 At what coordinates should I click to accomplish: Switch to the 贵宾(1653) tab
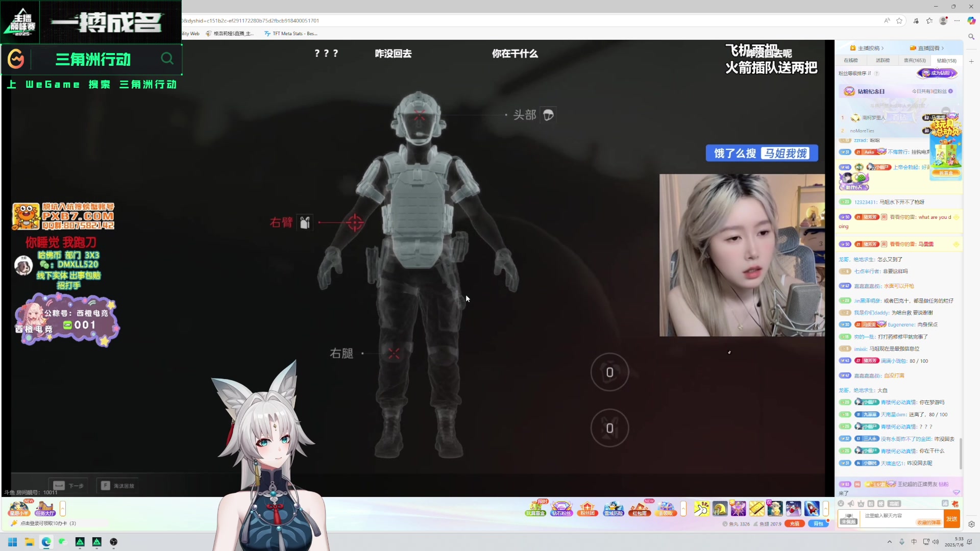[x=915, y=60]
